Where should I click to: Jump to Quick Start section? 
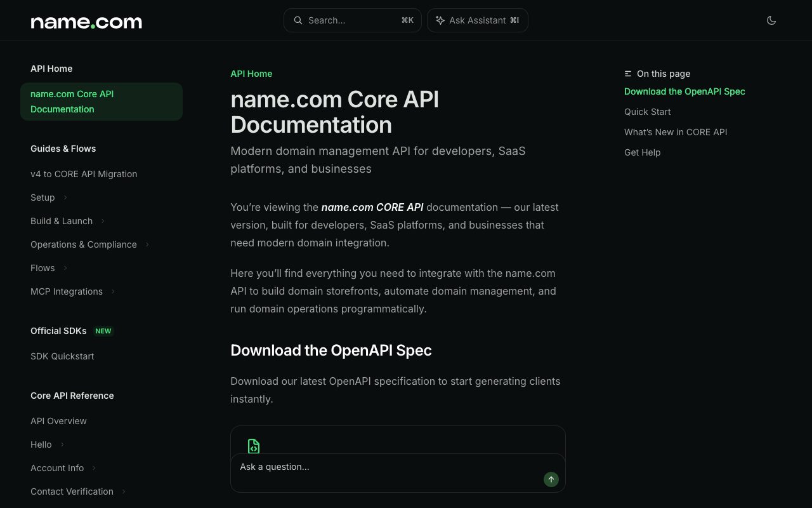pyautogui.click(x=647, y=112)
